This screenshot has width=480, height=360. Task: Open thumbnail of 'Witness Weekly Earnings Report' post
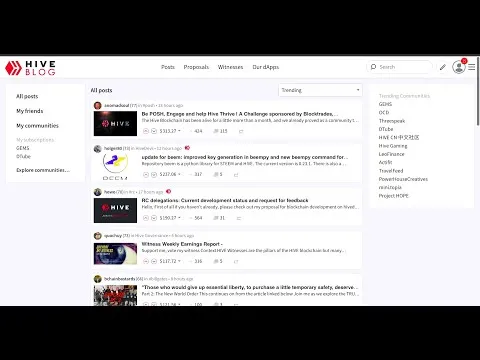pyautogui.click(x=115, y=254)
